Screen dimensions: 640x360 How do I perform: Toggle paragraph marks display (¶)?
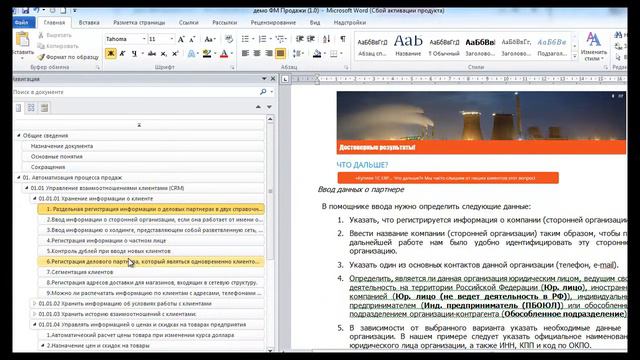coord(343,39)
